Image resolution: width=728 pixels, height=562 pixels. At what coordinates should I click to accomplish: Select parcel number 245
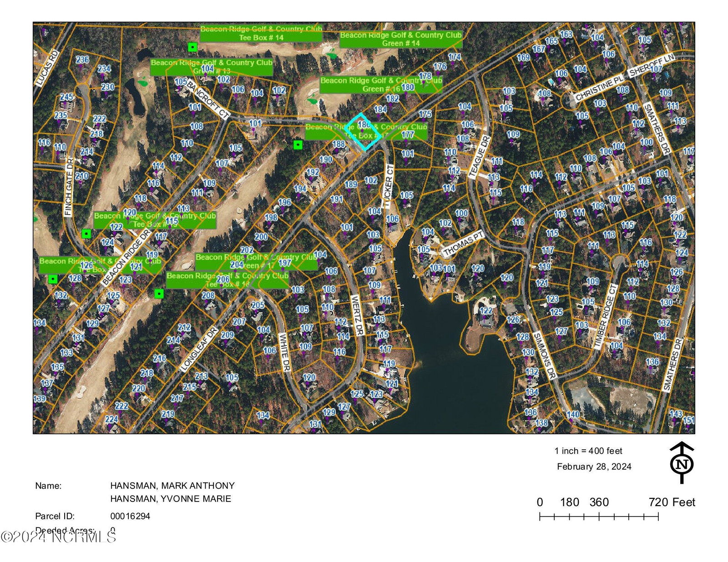click(x=66, y=97)
